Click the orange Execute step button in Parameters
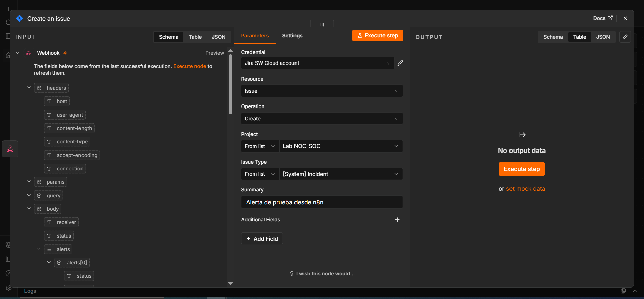This screenshot has height=299, width=644. coord(377,36)
